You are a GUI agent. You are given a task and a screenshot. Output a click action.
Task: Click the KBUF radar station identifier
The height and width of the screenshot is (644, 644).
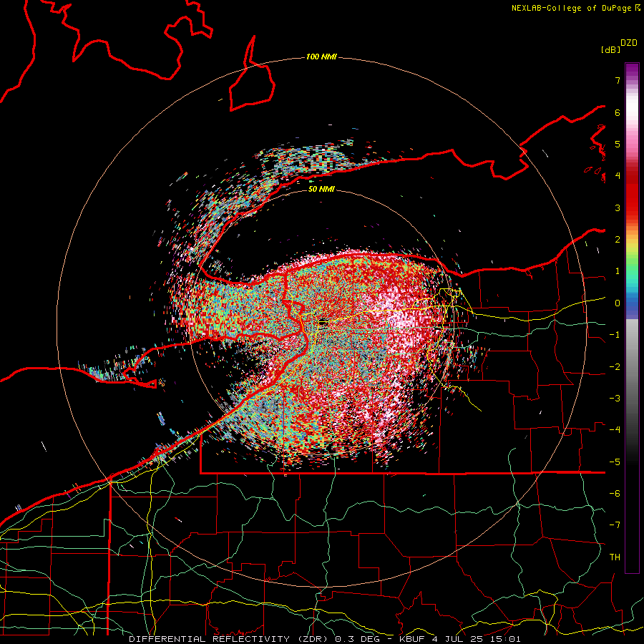tap(412, 639)
